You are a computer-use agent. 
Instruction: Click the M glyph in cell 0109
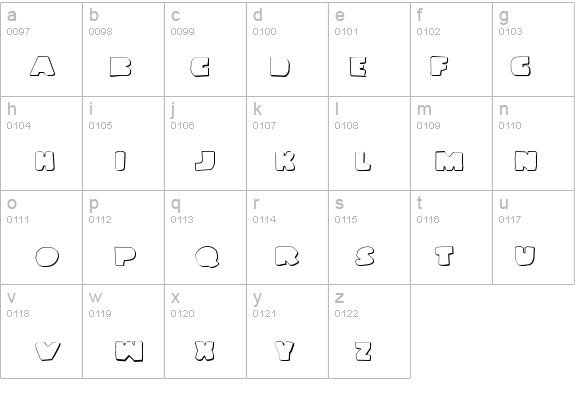449,161
